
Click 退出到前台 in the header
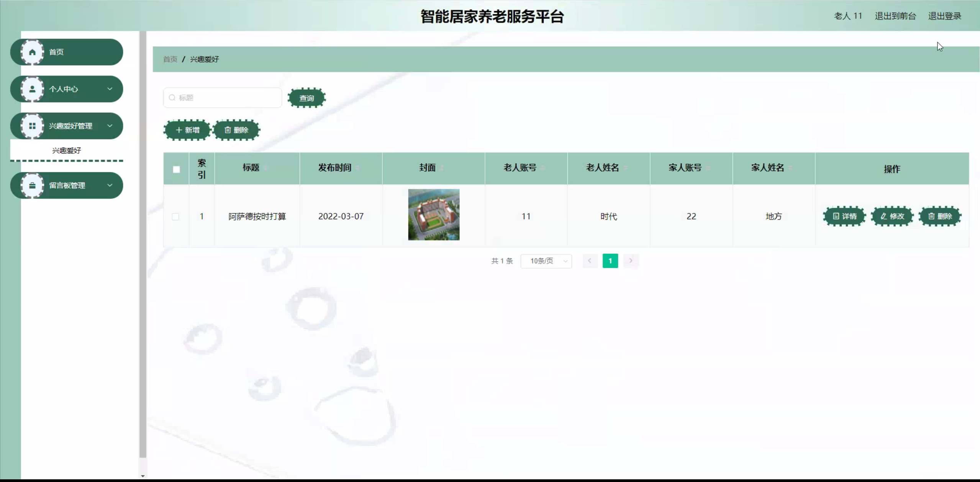pyautogui.click(x=895, y=16)
